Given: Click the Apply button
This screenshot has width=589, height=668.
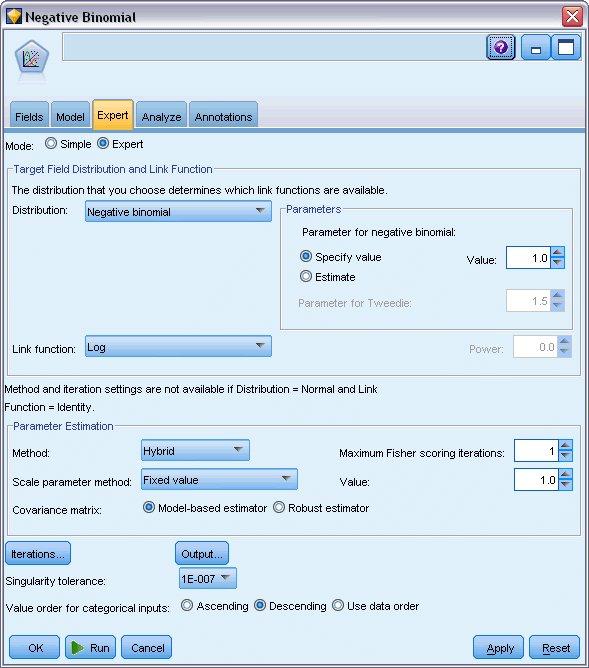Looking at the screenshot, I should pyautogui.click(x=500, y=648).
